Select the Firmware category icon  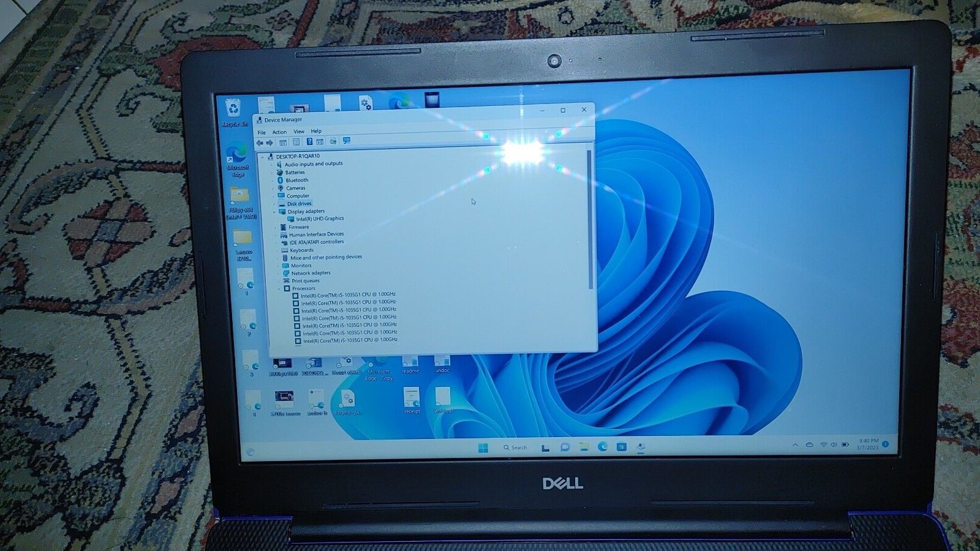tap(284, 227)
